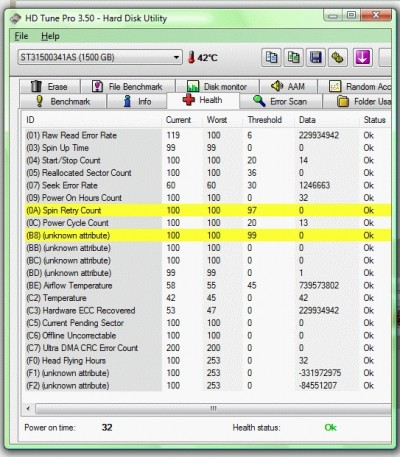Select the Power On Hours Count row
This screenshot has height=457, width=400.
point(207,198)
